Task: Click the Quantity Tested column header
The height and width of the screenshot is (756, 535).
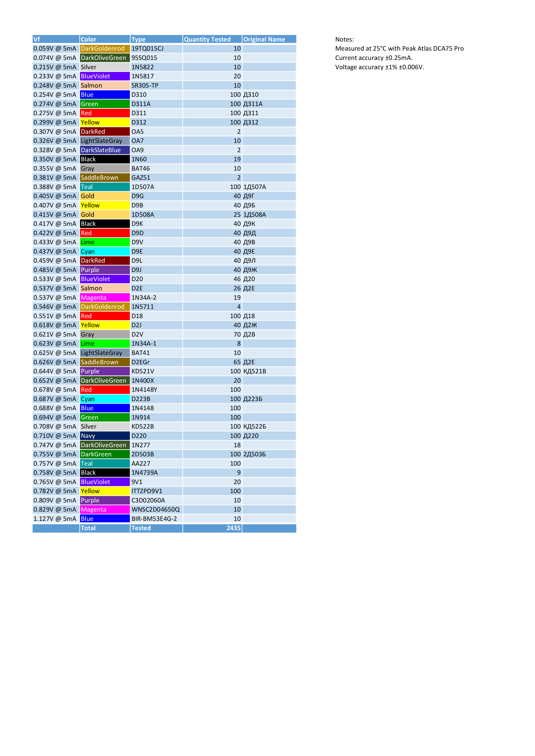Action: click(212, 39)
